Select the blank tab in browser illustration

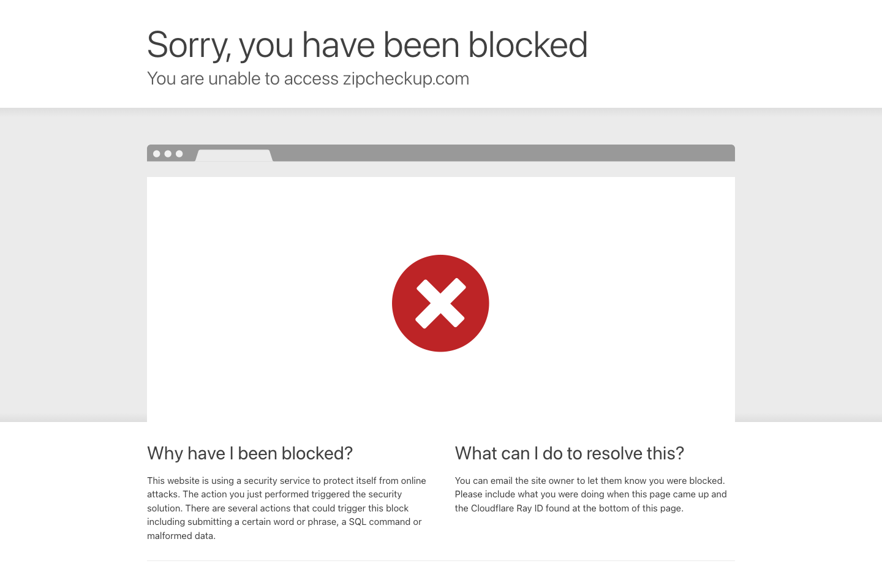coord(234,156)
